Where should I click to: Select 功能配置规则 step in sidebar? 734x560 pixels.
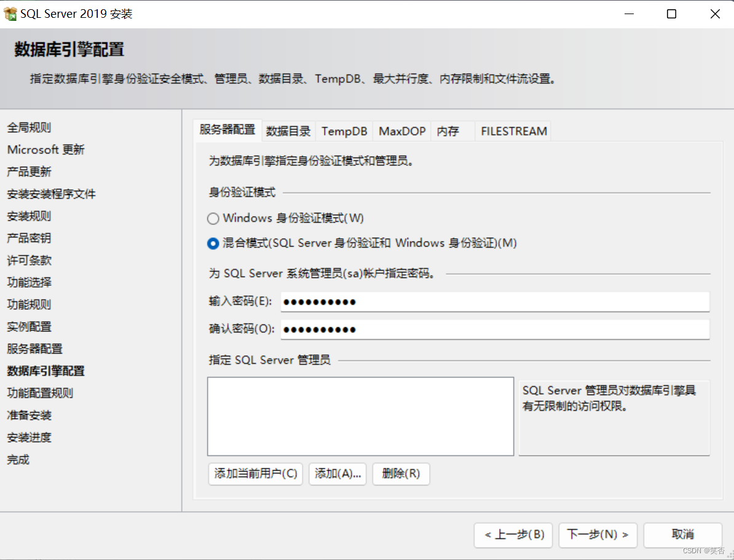pyautogui.click(x=40, y=393)
